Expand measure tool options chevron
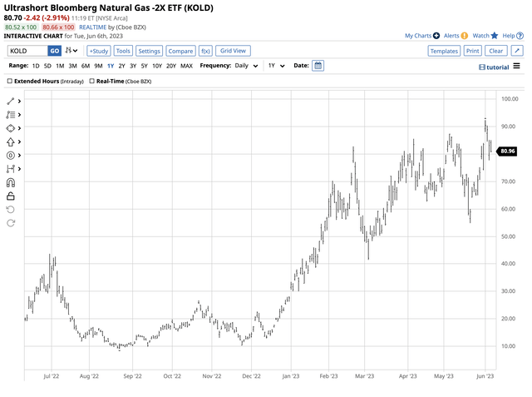The image size is (532, 397). tap(20, 169)
